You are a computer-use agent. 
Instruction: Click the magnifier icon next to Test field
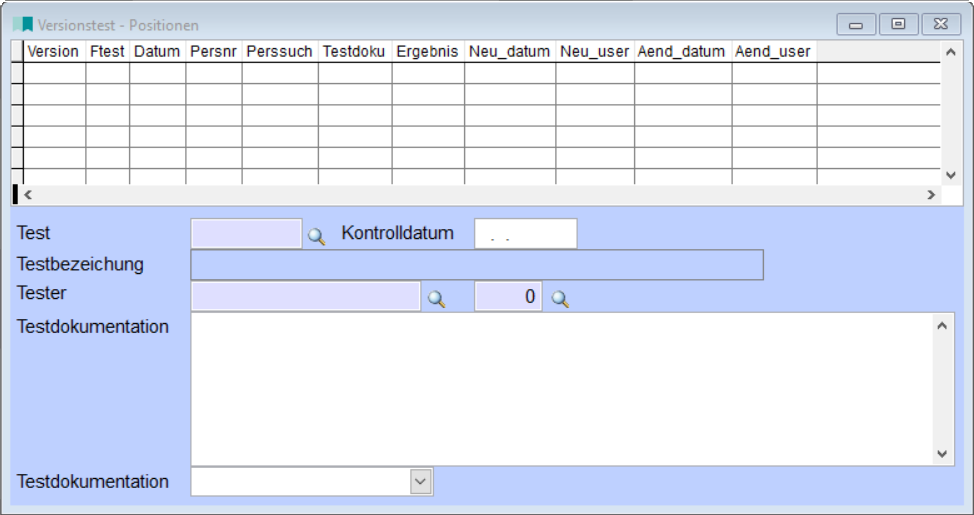tap(316, 236)
